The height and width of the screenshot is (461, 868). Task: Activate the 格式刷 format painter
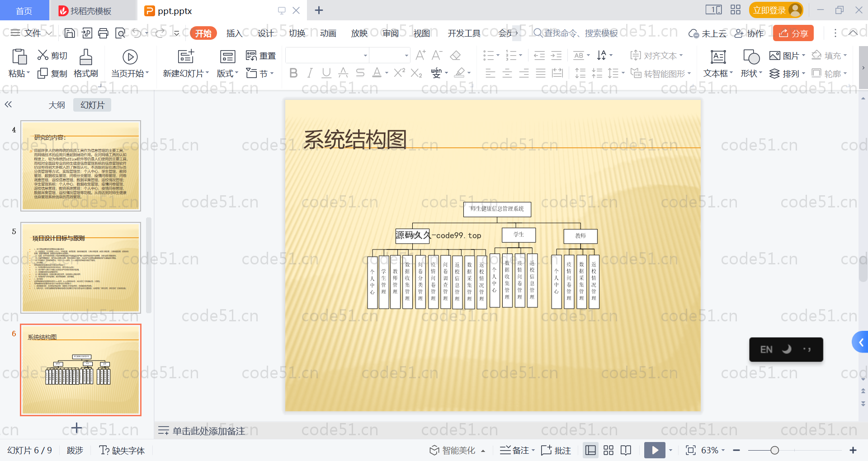click(86, 63)
